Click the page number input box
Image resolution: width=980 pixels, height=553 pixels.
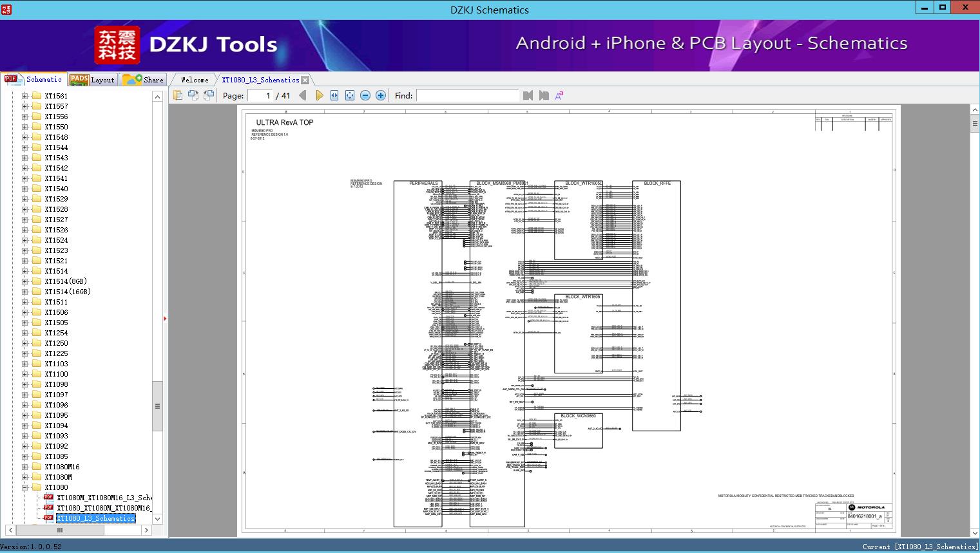click(x=260, y=95)
